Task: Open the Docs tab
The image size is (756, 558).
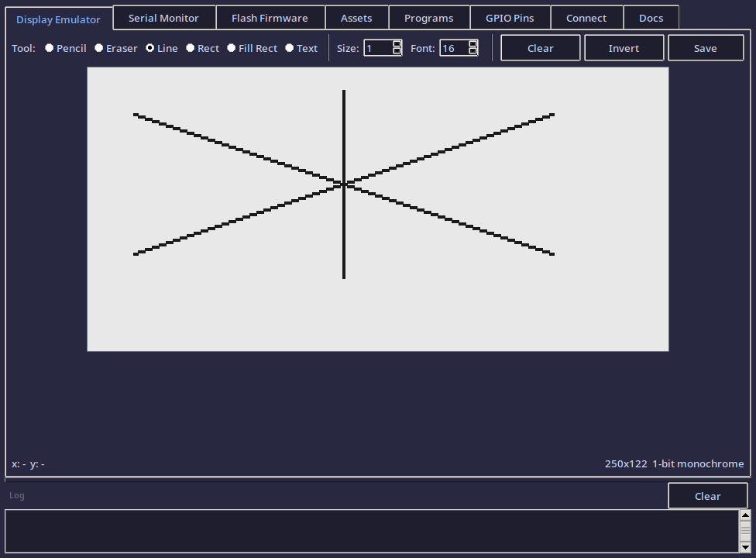Action: [x=651, y=17]
